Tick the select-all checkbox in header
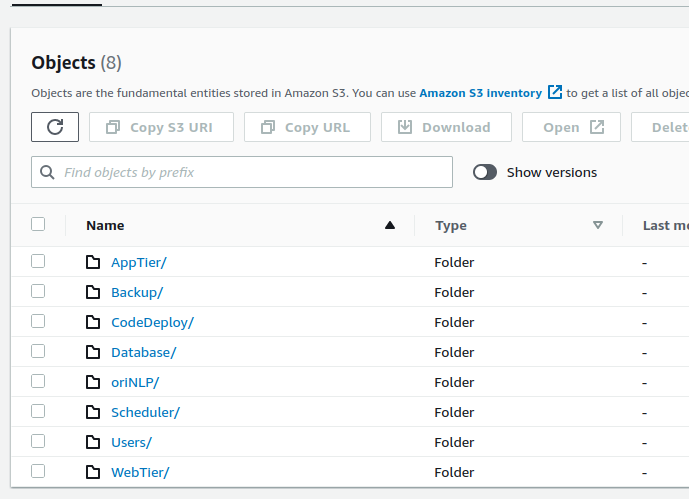The image size is (689, 499). [38, 224]
